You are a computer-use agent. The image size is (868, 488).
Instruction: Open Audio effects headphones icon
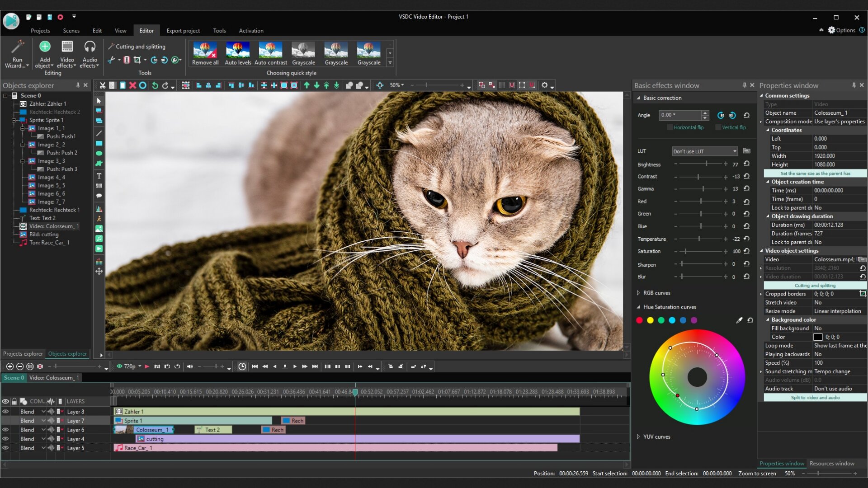[90, 47]
